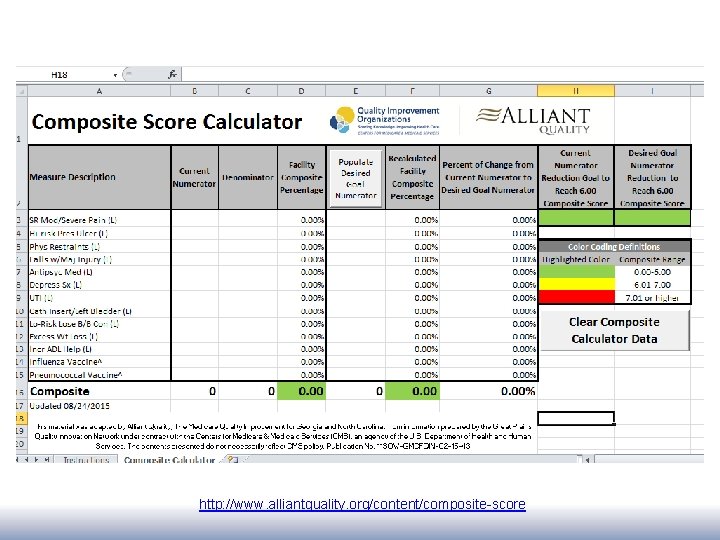This screenshot has height=540, width=720.
Task: Click the 'Current Numerator' header cell
Action: (195, 177)
